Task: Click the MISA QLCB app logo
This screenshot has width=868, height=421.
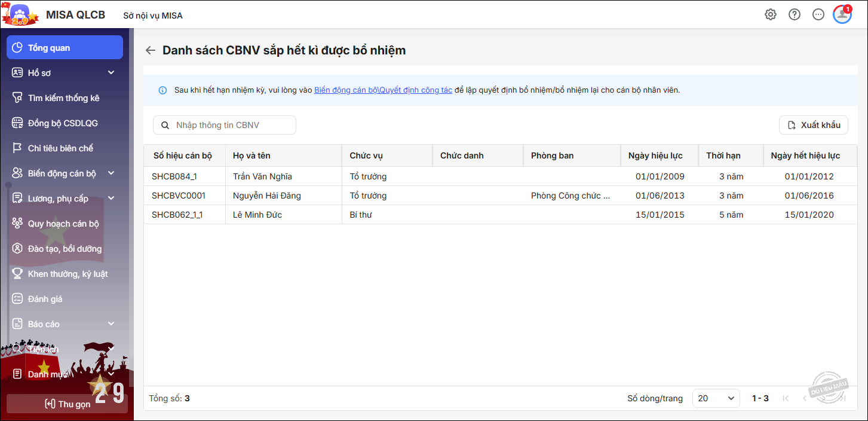Action: (x=20, y=14)
